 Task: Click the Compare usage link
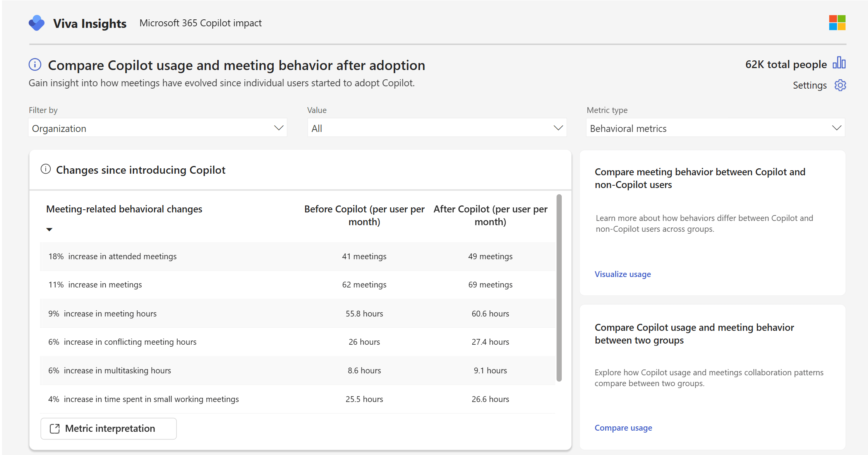(x=623, y=428)
